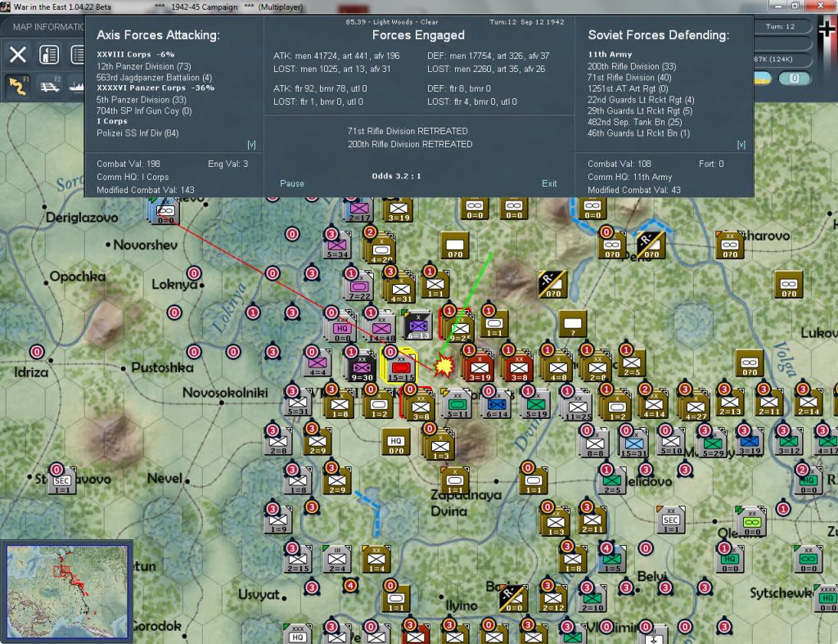838x644 pixels.
Task: Click the Novosokolniki town label on the map
Action: [x=225, y=393]
